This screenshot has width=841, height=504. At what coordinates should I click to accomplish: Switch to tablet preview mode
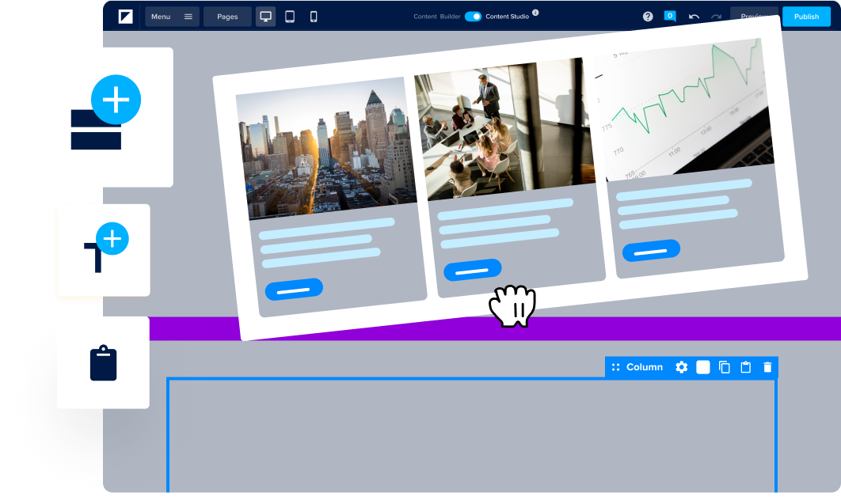(290, 17)
